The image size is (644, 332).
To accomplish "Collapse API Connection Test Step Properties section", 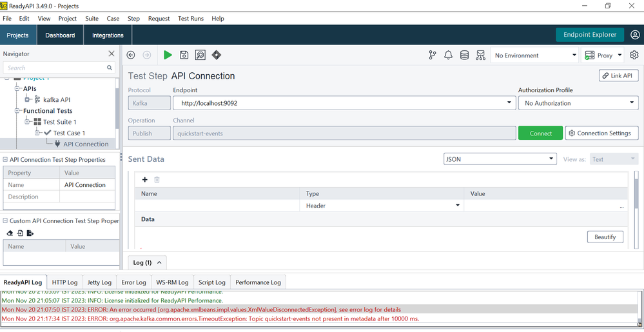I will click(6, 160).
